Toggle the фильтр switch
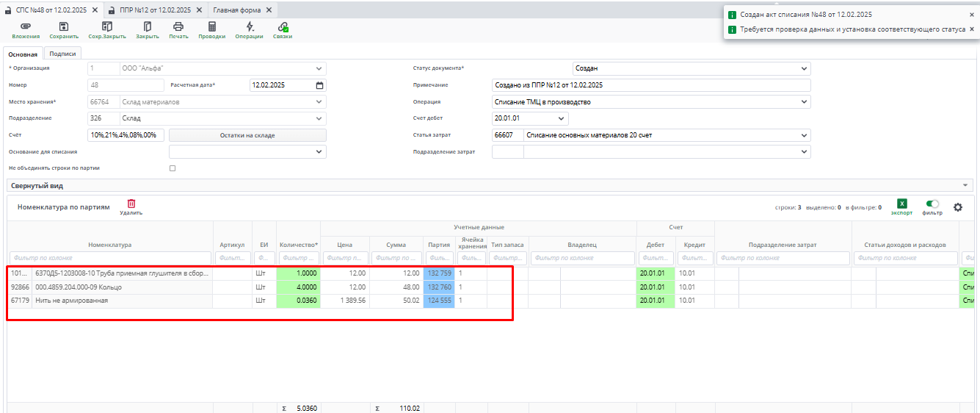Screen dimensions: 980x413 (932, 204)
